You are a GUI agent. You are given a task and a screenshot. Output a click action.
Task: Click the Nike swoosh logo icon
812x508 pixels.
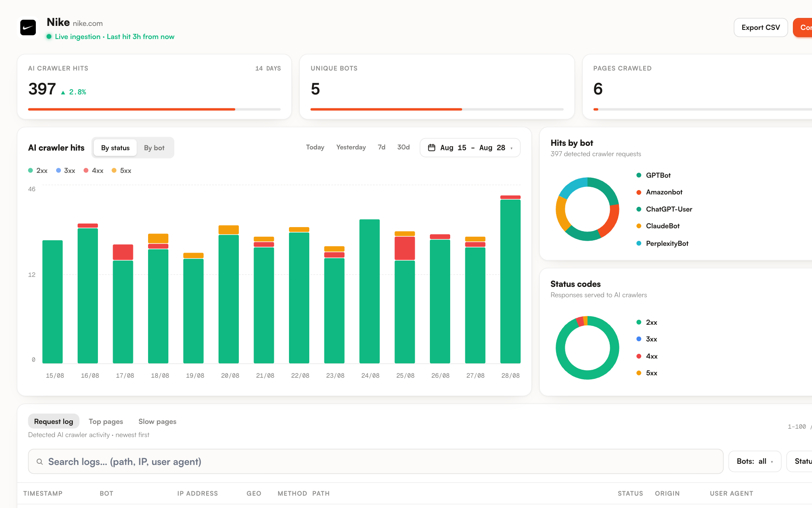pos(28,27)
